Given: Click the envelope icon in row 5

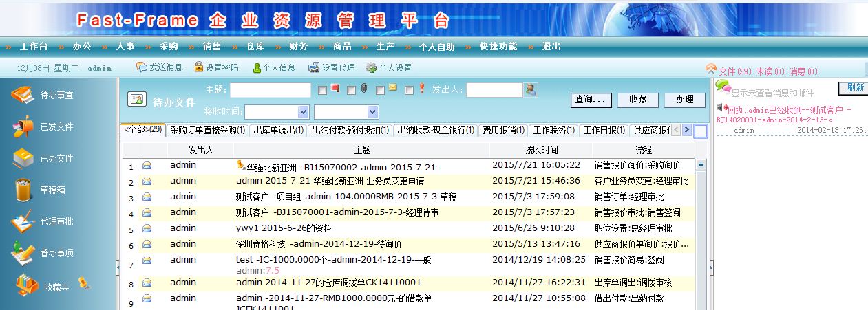Looking at the screenshot, I should [x=147, y=228].
